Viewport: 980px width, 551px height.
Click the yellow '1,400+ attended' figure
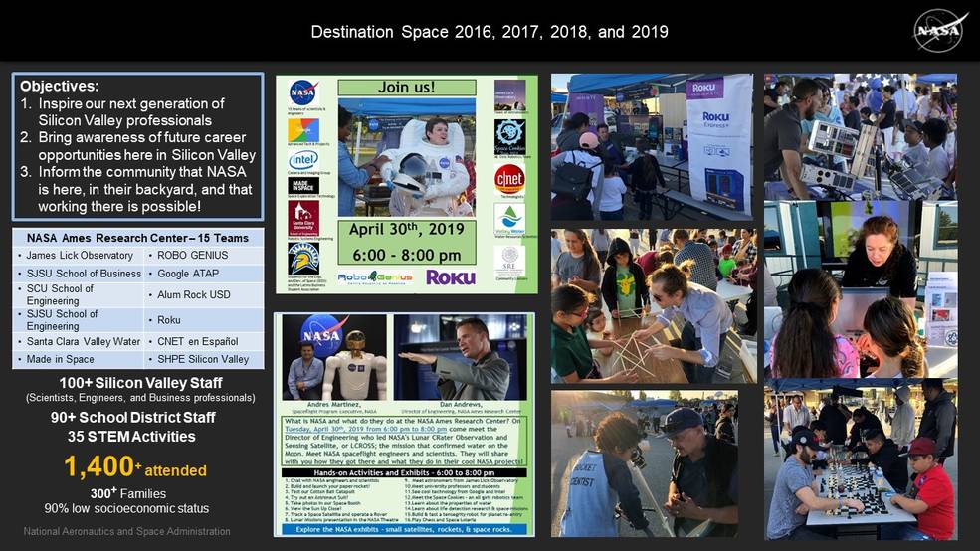click(x=135, y=467)
